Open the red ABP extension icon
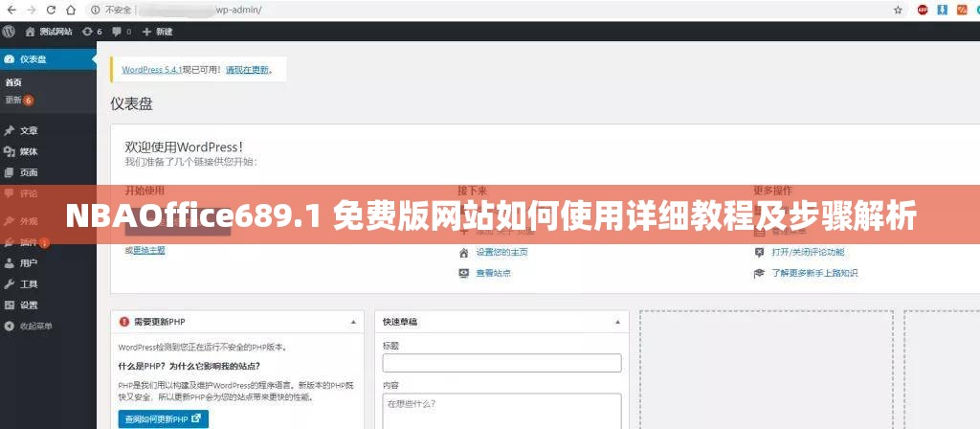This screenshot has width=980, height=429. pyautogui.click(x=923, y=10)
